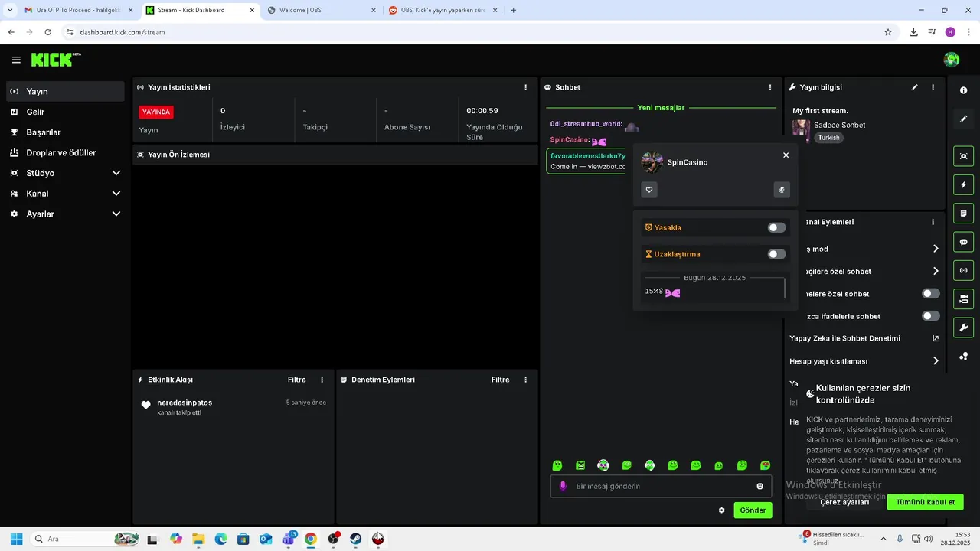Toggle the Yasakla ban switch
Viewport: 980px width, 551px height.
[x=776, y=227]
